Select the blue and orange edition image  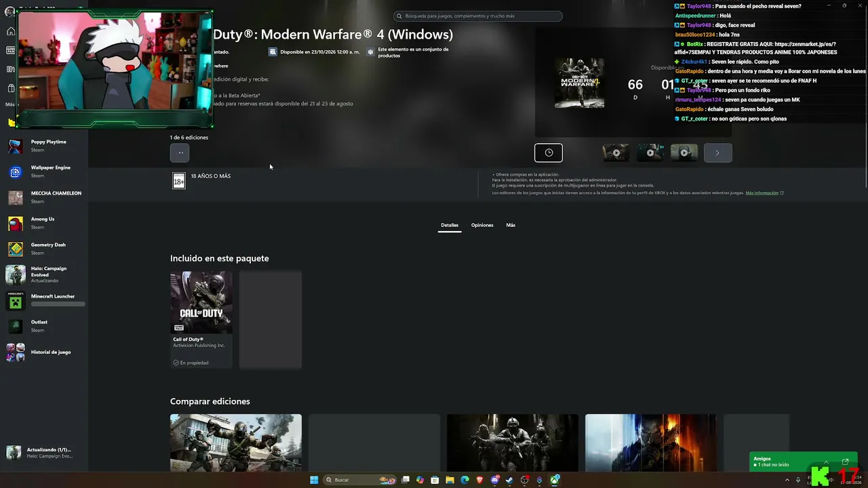pos(651,443)
